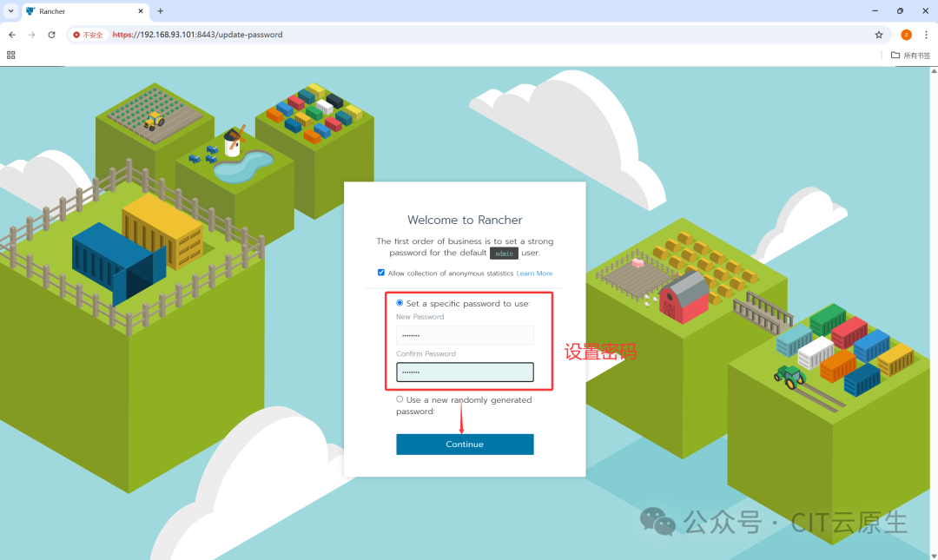Click the Continue button

click(465, 444)
